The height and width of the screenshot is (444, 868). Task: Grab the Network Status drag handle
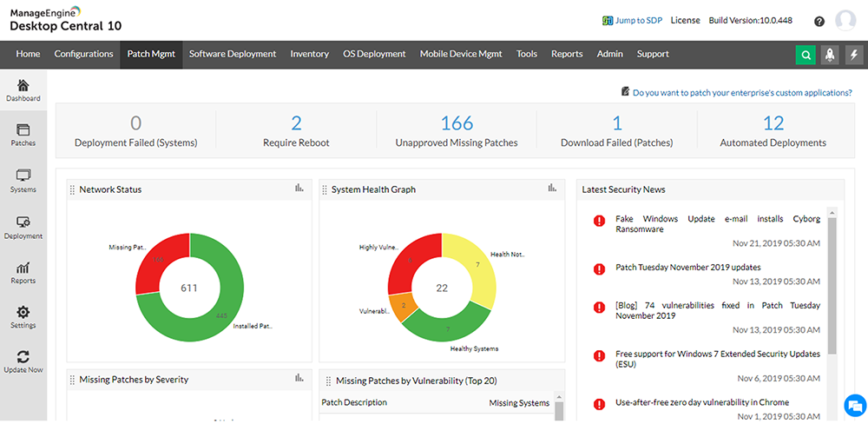coord(73,190)
